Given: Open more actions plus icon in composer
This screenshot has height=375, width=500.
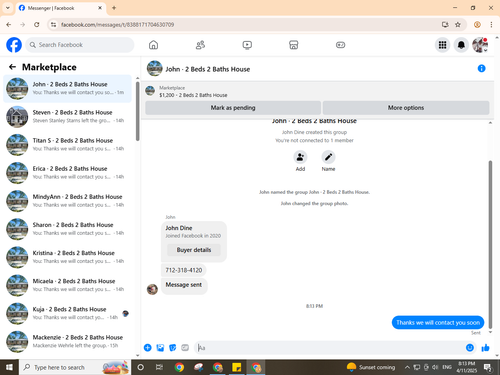Looking at the screenshot, I should pyautogui.click(x=147, y=348).
